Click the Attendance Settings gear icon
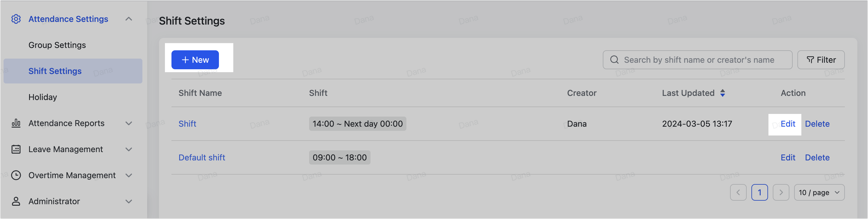The height and width of the screenshot is (219, 868). point(16,19)
